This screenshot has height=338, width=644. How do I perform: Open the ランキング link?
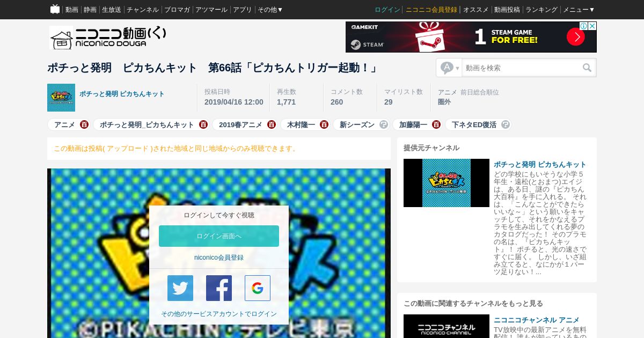point(541,10)
